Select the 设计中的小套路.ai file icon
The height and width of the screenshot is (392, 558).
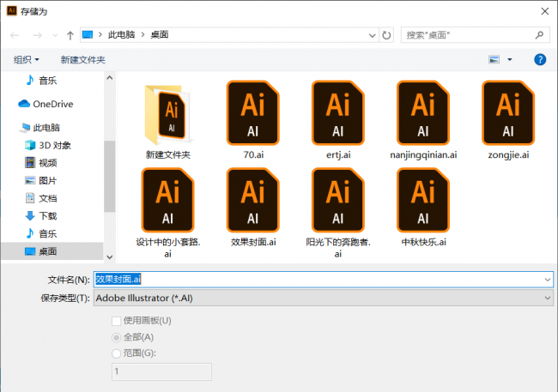tap(167, 200)
